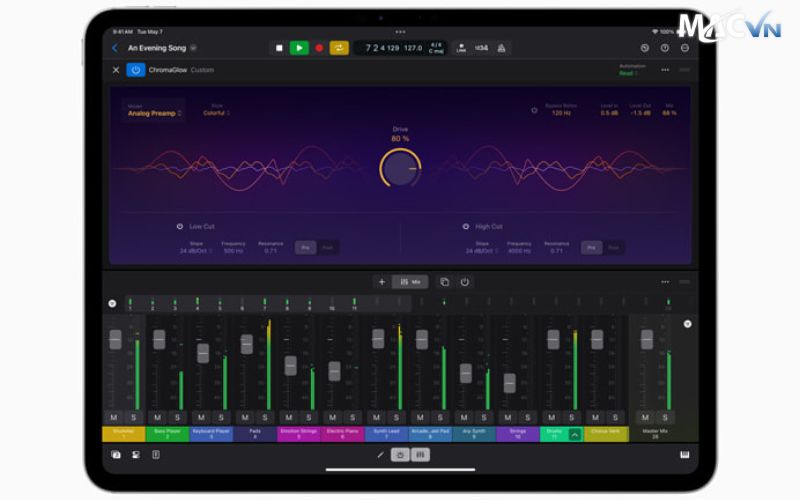This screenshot has width=800, height=500.
Task: Toggle the yellow cycle loop button
Action: pos(339,48)
